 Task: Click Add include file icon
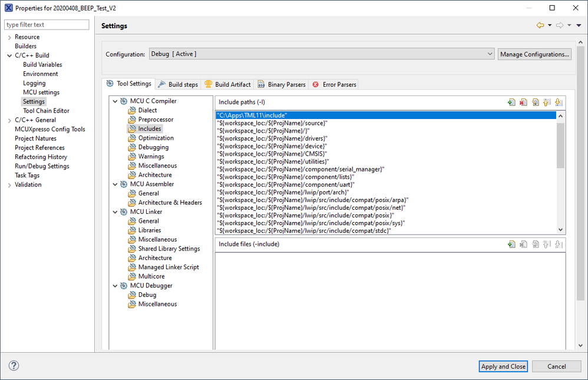coord(511,244)
